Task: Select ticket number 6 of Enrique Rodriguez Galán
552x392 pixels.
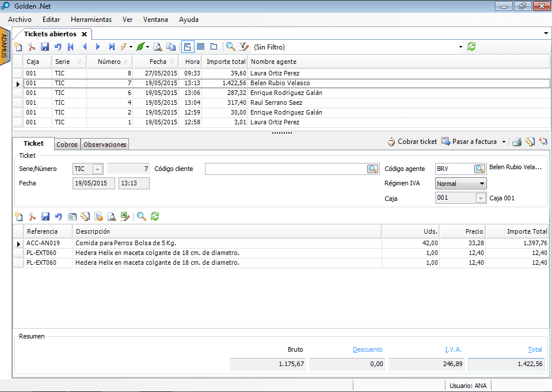Action: [173, 93]
